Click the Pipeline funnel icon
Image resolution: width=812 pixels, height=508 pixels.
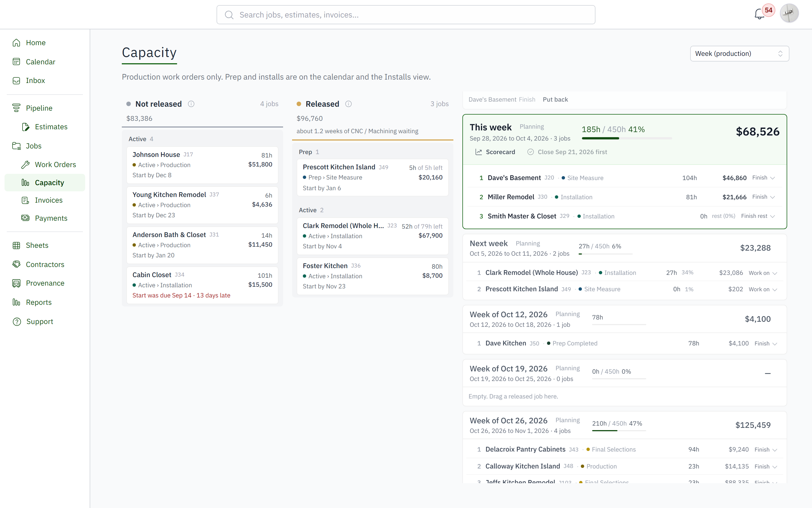16,108
